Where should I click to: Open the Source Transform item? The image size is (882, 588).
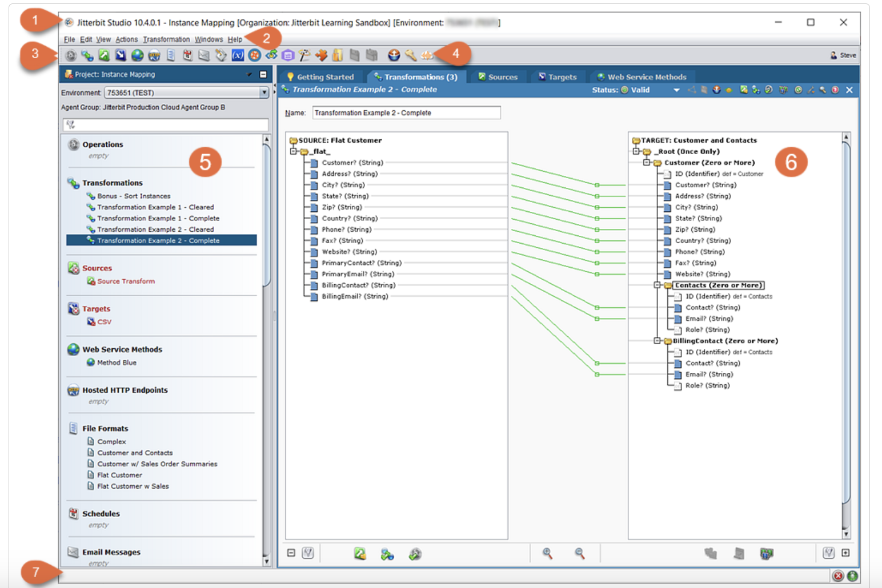(126, 281)
